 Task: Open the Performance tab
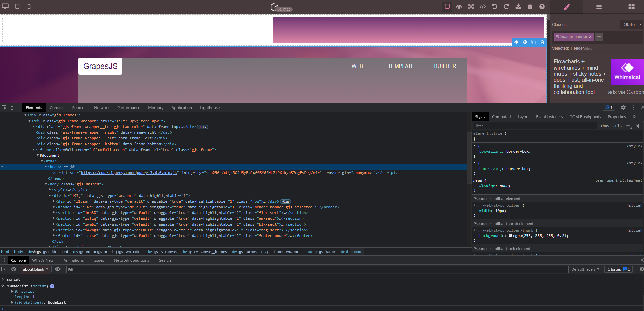(128, 108)
